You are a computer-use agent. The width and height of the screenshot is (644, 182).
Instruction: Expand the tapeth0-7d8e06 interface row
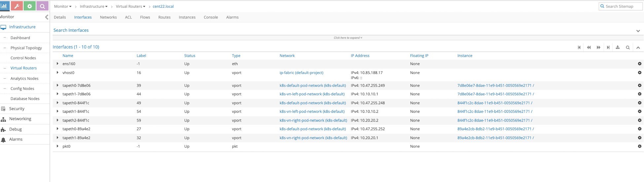(x=57, y=85)
